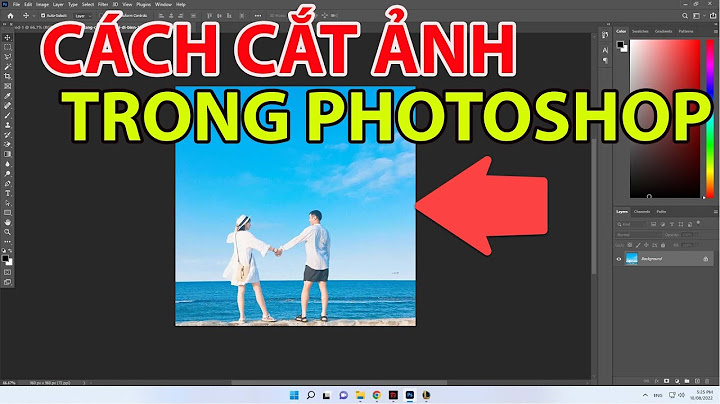
Task: Select the Horizontal Type tool
Action: (7, 193)
